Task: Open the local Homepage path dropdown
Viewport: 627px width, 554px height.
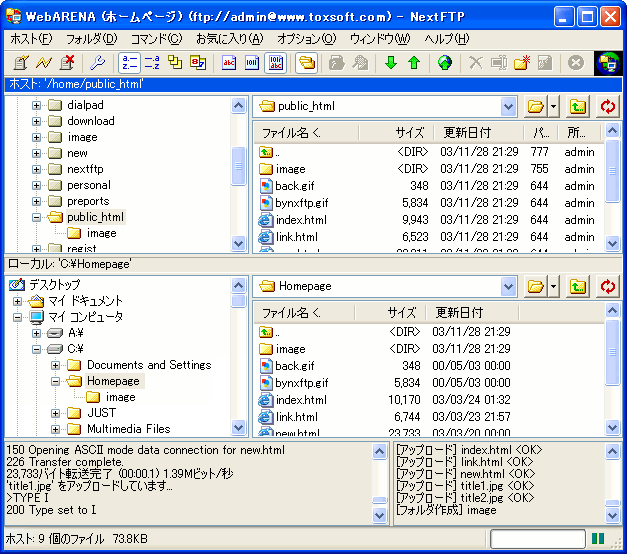Action: 508,286
